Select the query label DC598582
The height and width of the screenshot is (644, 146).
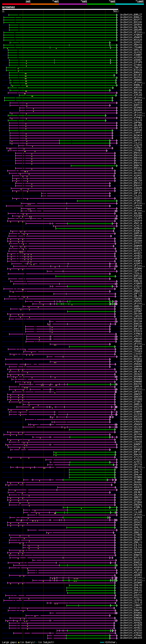click(x=8, y=8)
